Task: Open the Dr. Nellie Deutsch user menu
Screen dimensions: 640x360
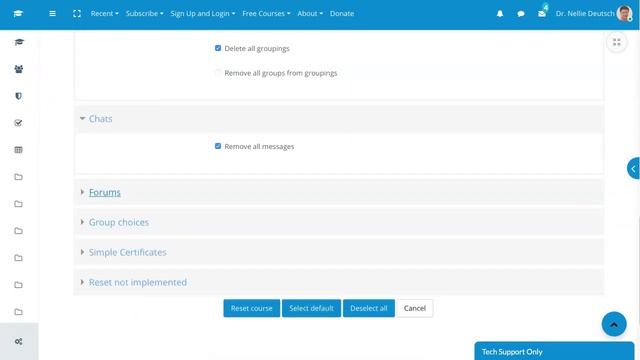Action: click(x=584, y=13)
